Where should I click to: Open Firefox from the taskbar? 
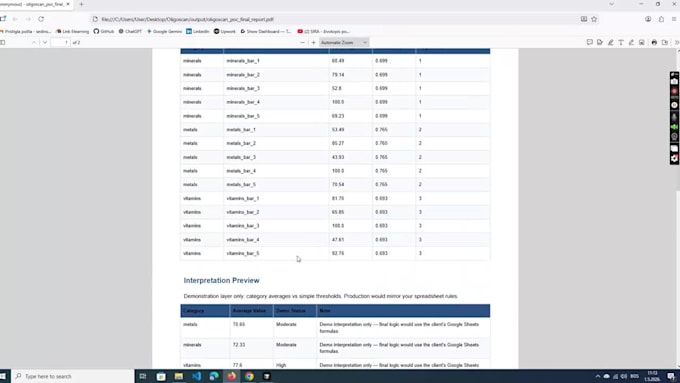coord(232,376)
